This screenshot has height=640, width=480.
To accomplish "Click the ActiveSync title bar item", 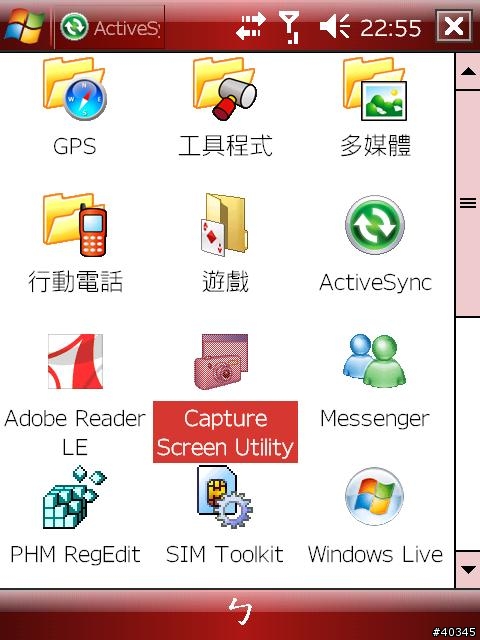I will (109, 27).
